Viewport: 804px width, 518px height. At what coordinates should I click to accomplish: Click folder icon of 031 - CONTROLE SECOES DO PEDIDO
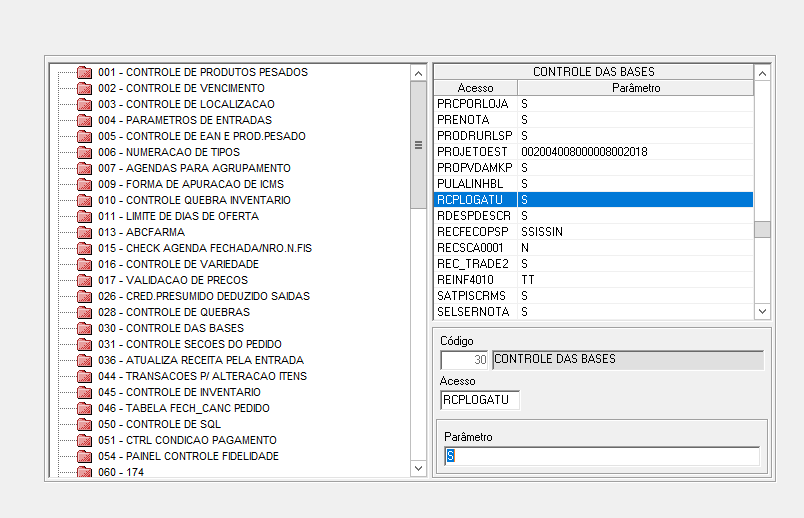point(84,344)
